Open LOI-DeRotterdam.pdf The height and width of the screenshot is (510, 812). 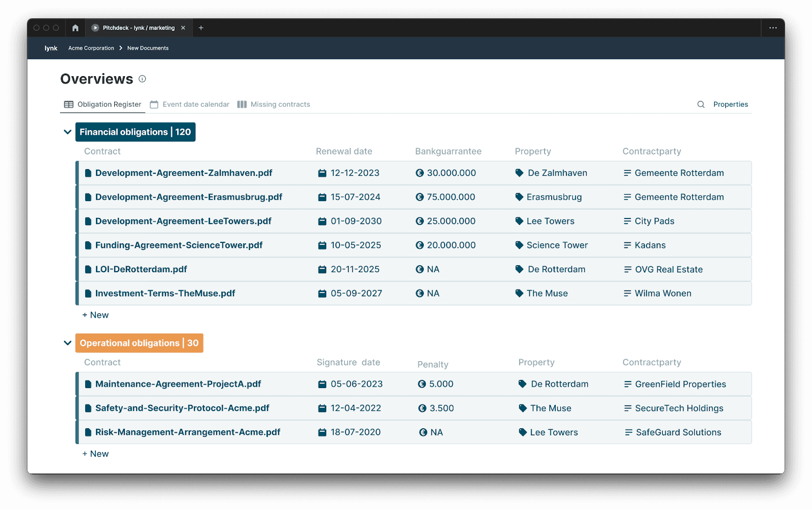(x=141, y=270)
